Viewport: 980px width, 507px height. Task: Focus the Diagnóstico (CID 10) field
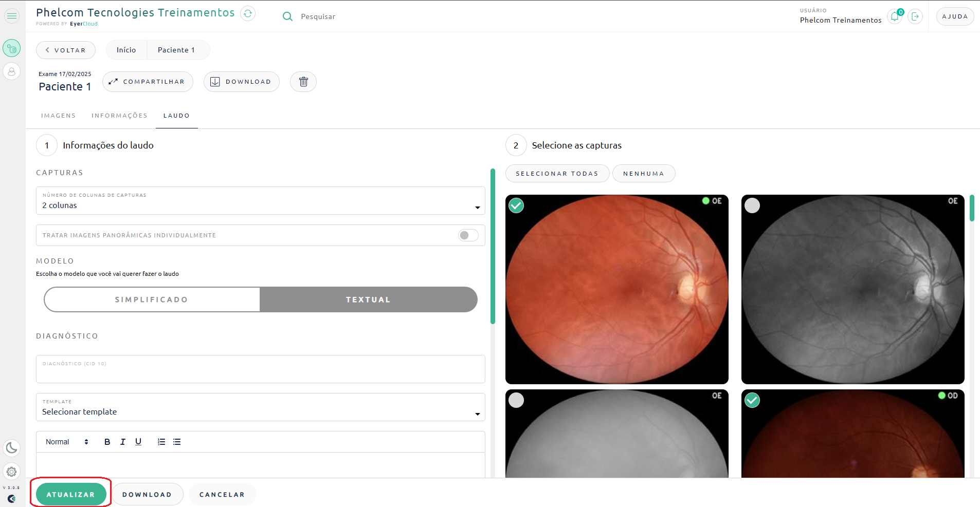261,369
